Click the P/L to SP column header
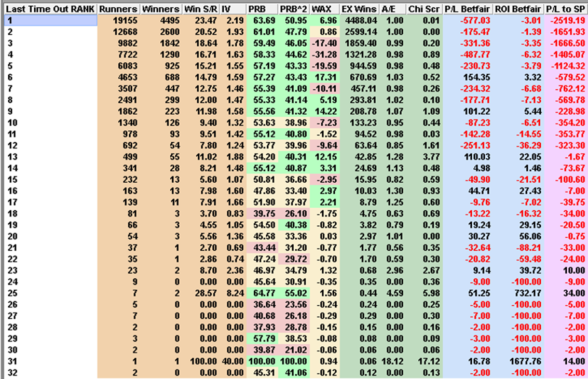The height and width of the screenshot is (379, 588). point(566,9)
